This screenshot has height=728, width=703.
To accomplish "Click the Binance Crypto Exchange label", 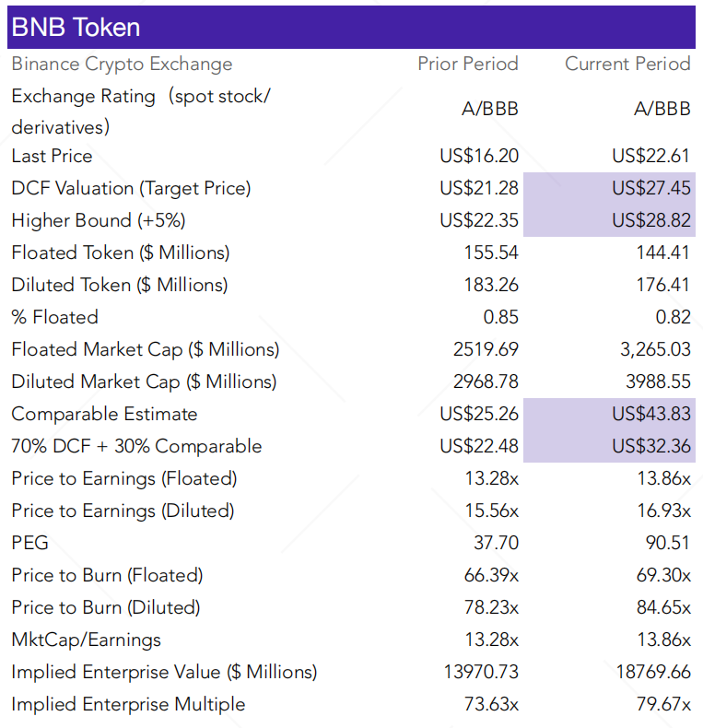I will (122, 65).
